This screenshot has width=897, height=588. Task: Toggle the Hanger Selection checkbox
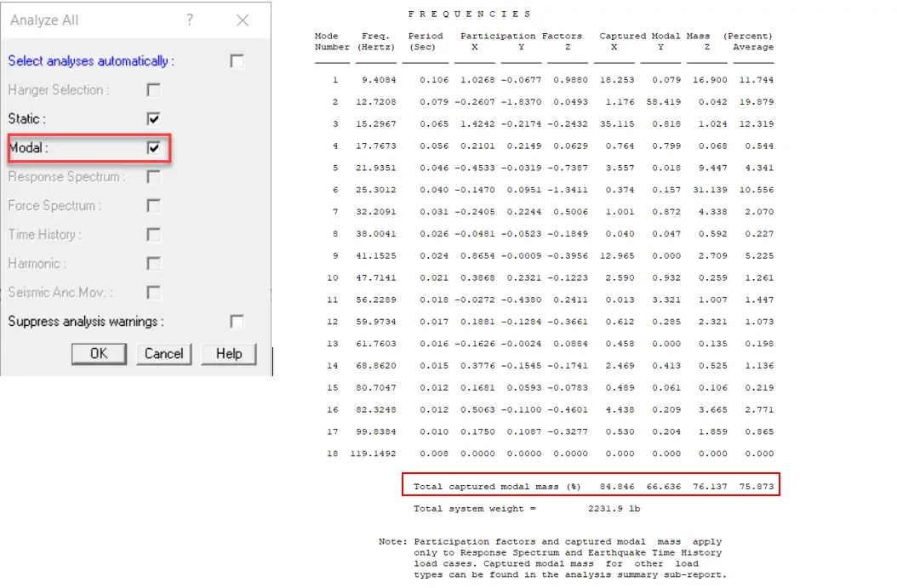(x=153, y=90)
